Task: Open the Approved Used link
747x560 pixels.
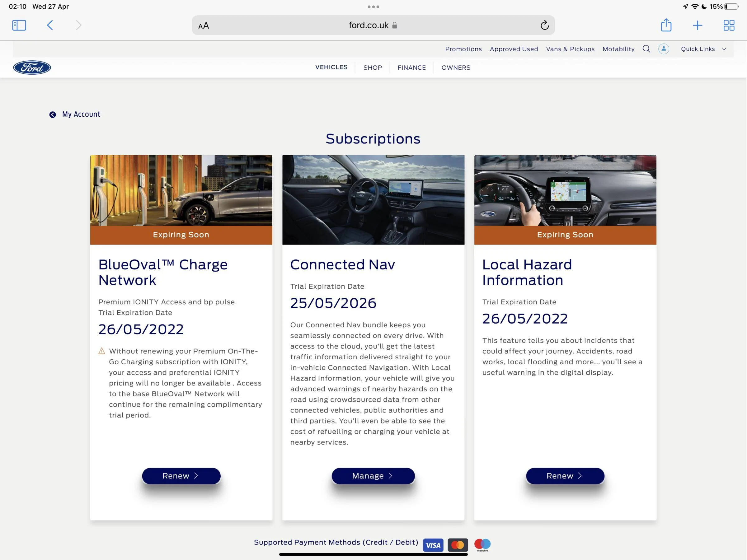Action: pos(514,49)
